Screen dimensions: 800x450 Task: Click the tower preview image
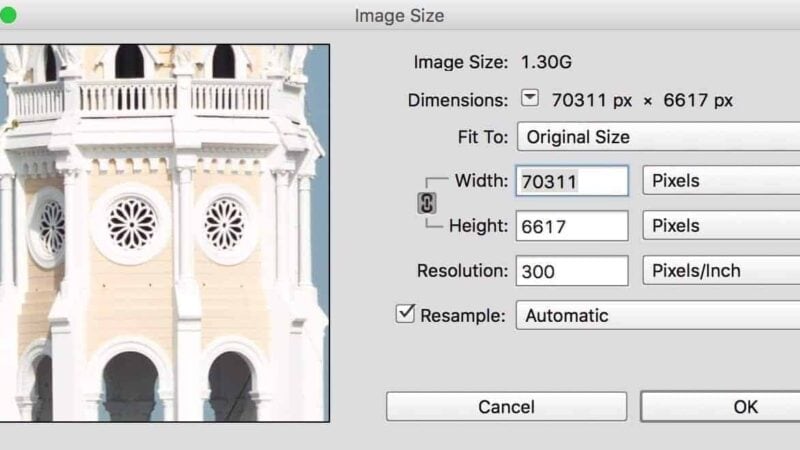pos(164,233)
